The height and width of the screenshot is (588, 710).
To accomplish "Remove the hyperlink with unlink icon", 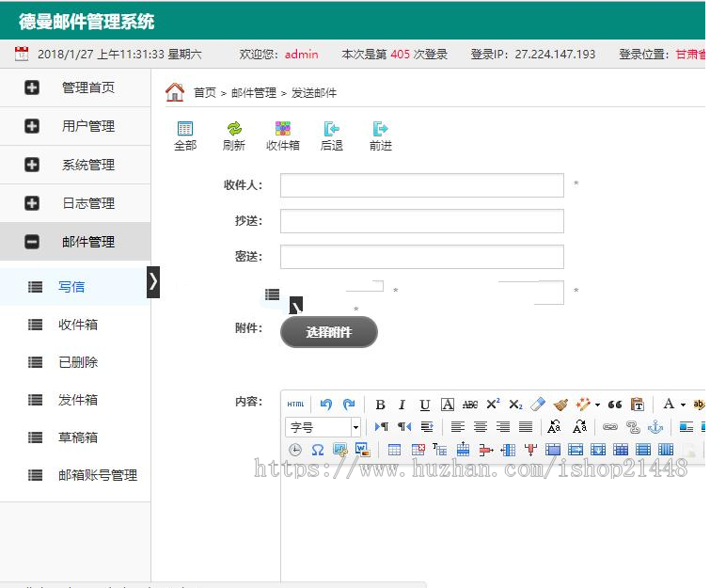I will [633, 427].
